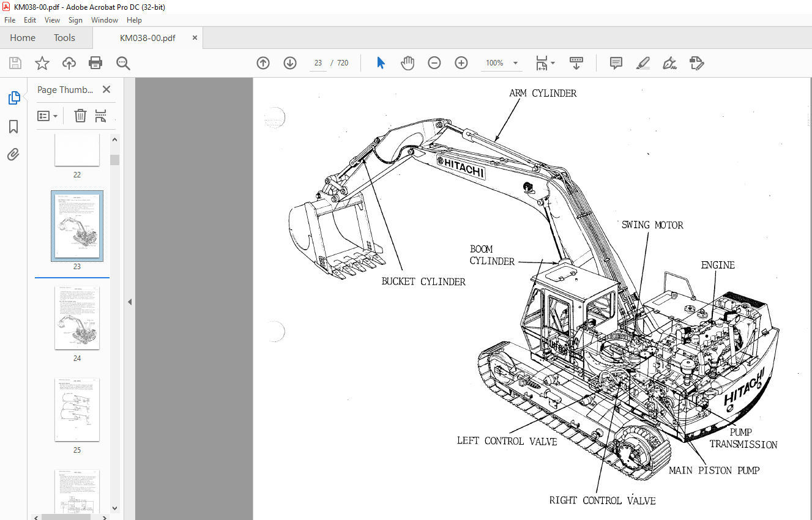
Task: Open the Sign document pen tool
Action: pyautogui.click(x=669, y=63)
